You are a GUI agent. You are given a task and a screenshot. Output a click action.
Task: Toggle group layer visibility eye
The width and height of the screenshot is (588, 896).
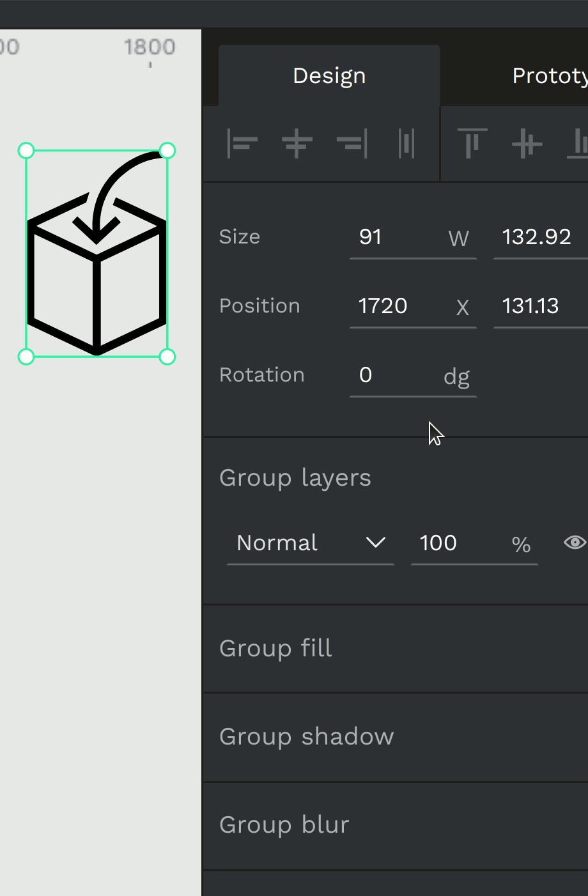tap(575, 543)
